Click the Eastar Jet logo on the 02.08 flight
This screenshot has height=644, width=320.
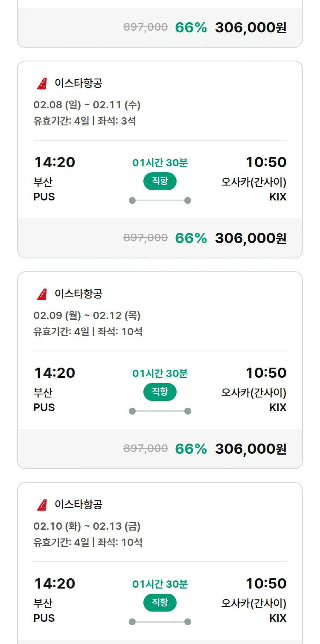tap(42, 84)
